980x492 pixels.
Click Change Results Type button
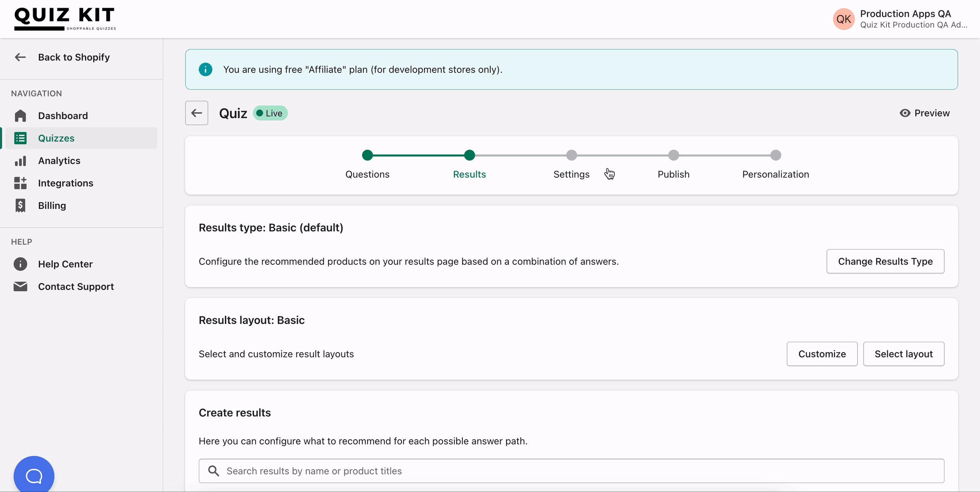point(885,261)
